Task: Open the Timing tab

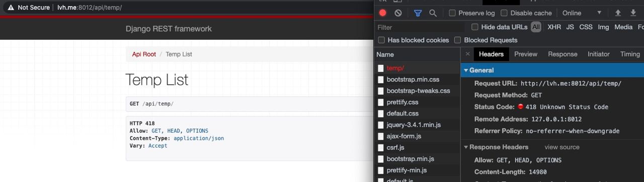Action: [x=630, y=54]
